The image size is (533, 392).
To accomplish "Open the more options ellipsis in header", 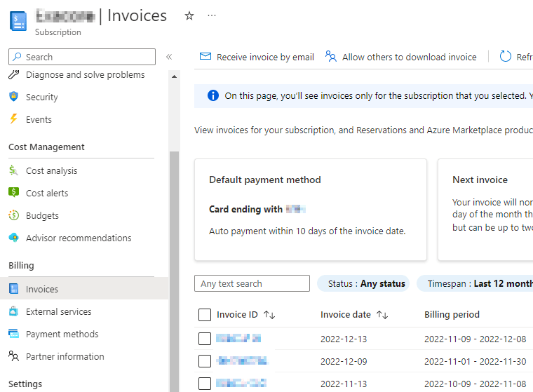I will coord(212,15).
